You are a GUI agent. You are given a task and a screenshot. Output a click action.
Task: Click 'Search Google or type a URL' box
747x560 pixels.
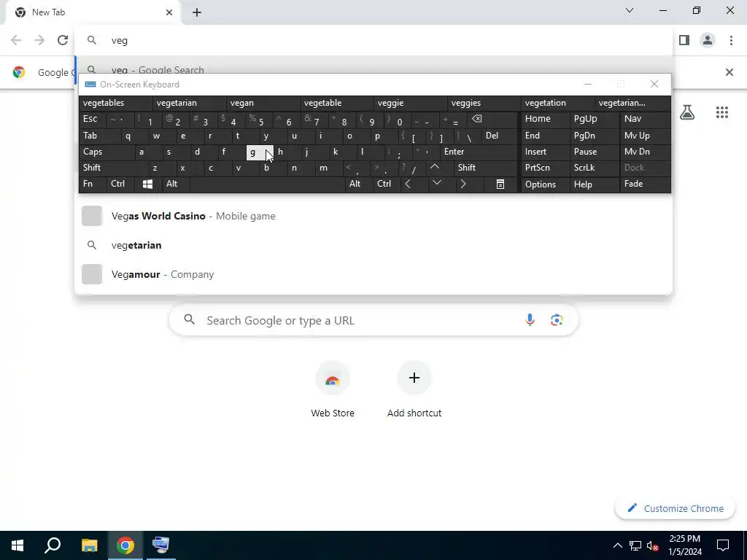(x=373, y=320)
